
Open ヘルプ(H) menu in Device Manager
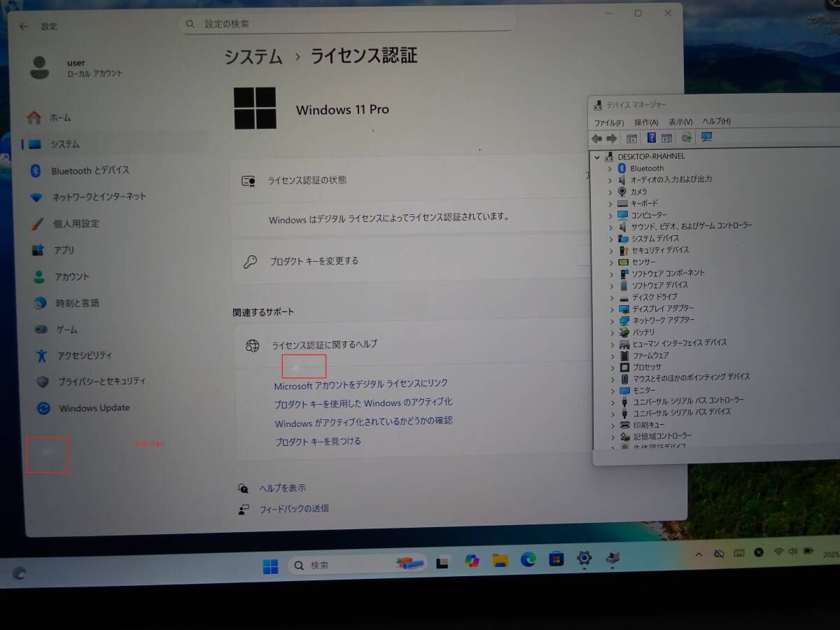click(x=717, y=121)
